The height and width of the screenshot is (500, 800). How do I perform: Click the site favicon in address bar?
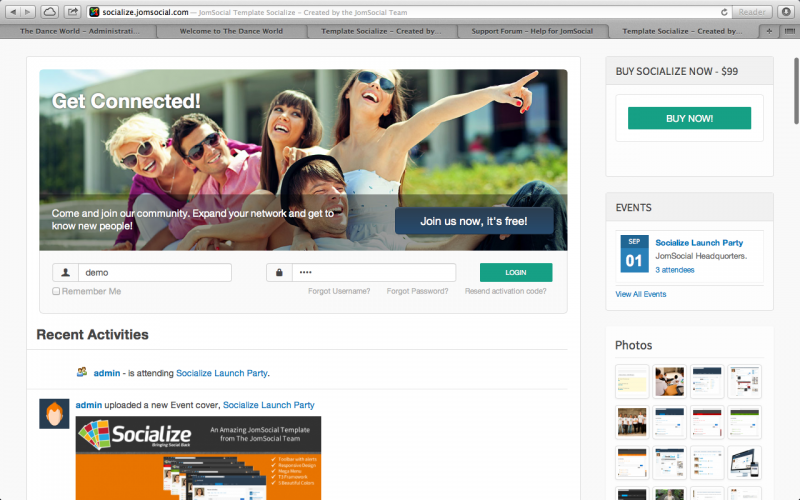coord(94,12)
